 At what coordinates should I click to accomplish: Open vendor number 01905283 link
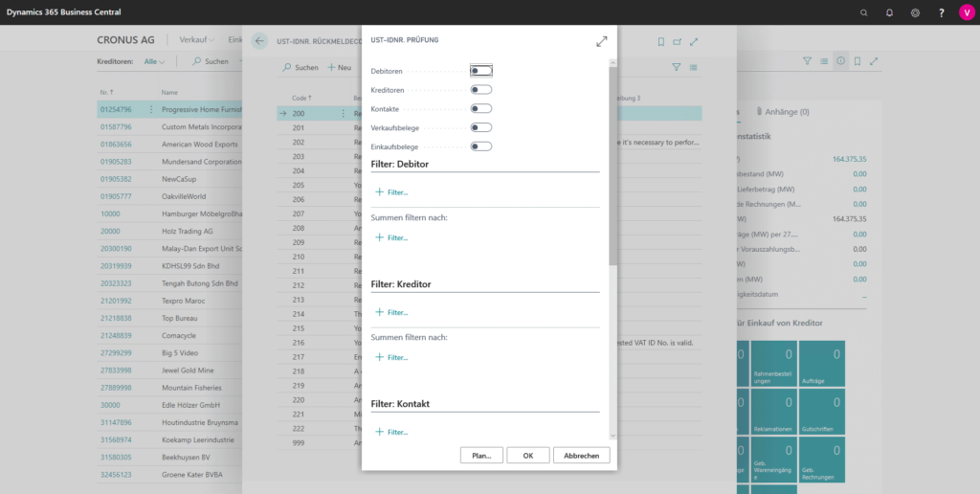116,162
